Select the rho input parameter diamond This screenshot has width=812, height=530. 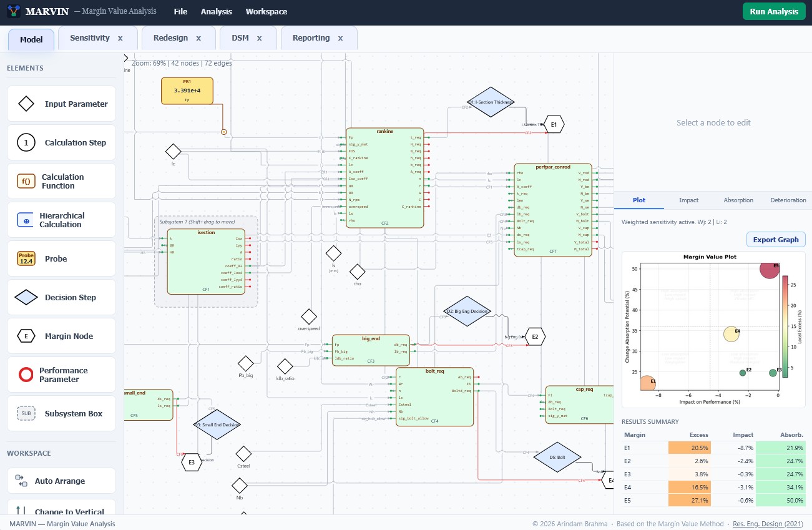click(357, 272)
